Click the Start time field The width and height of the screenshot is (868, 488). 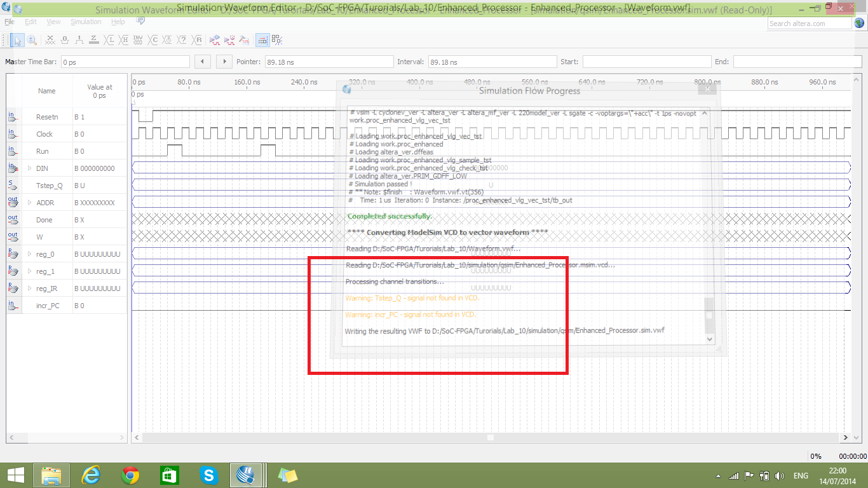[x=647, y=62]
